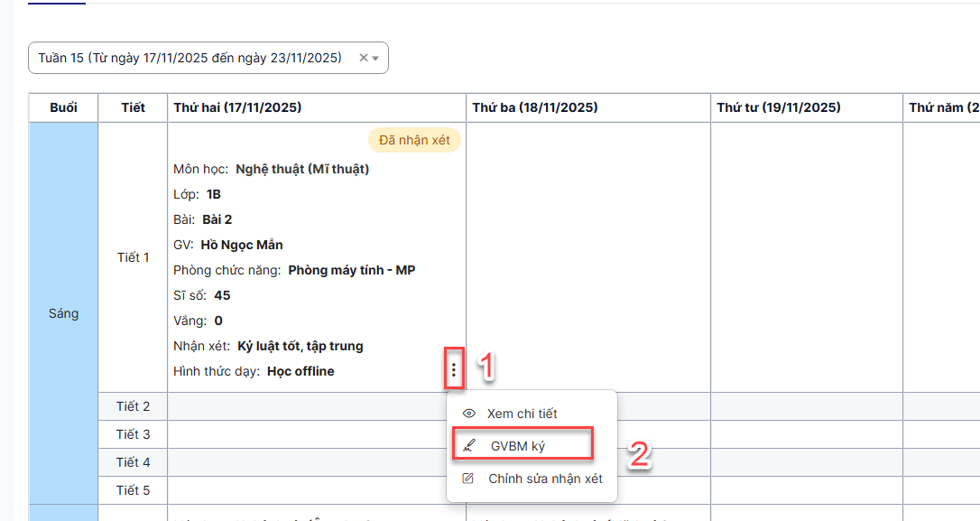Click the subject name Nghệ thuật (Mĩ thuật)
Viewport: 980px width, 521px height.
(302, 169)
